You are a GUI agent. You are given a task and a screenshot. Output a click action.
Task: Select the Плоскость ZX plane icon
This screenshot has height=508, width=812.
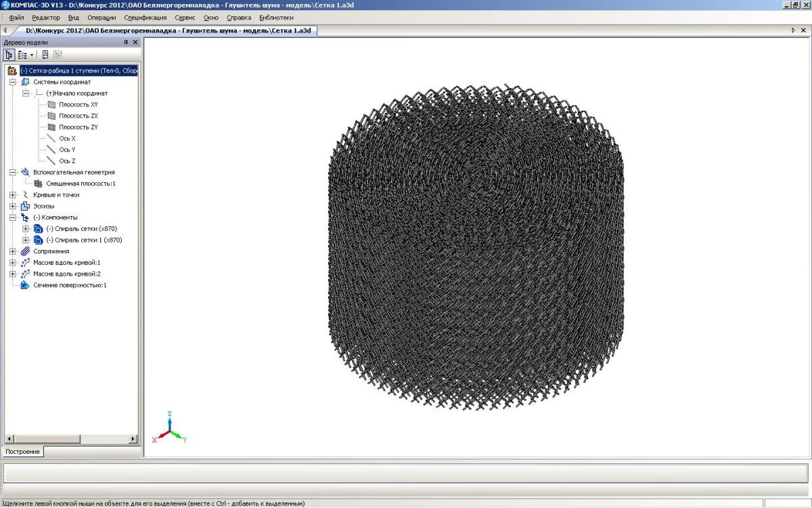(x=51, y=116)
